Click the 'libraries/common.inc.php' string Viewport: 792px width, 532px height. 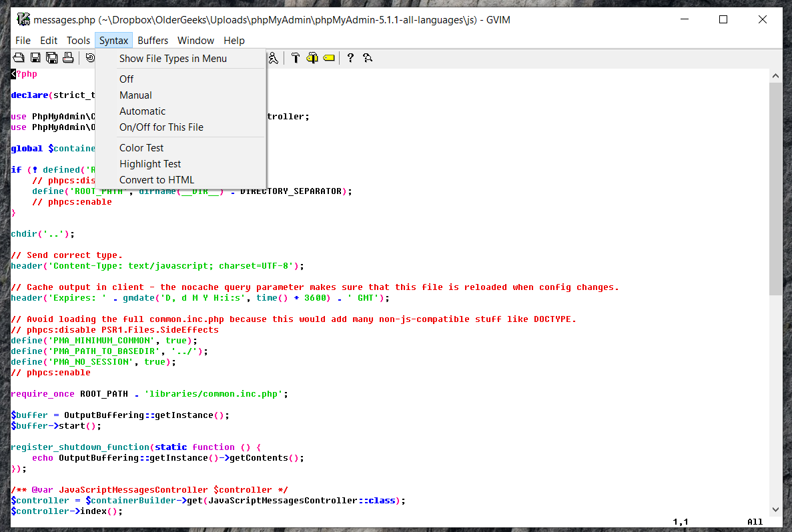tap(213, 394)
